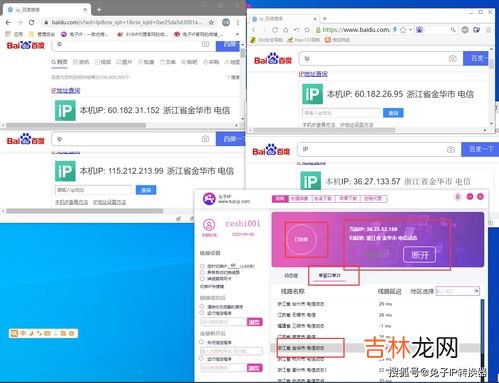Reload the page in the 360 browser

275,30
